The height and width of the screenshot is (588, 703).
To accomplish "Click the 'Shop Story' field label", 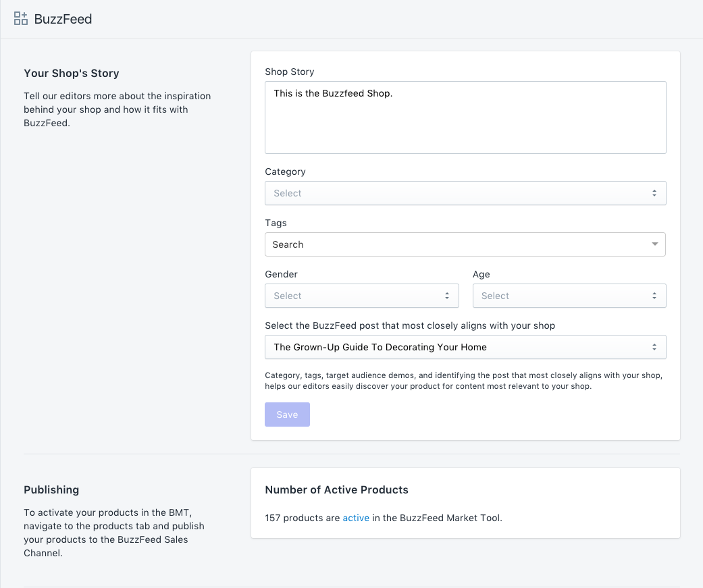I will (290, 72).
